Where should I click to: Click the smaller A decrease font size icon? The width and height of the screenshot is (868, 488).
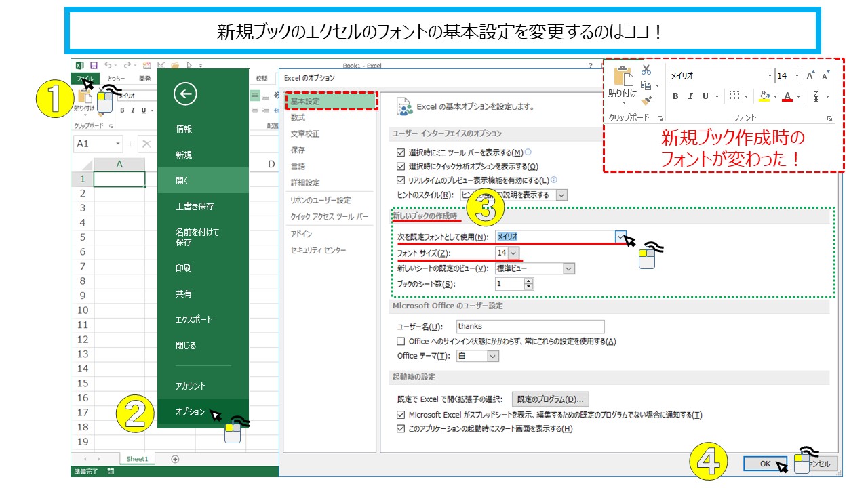coord(825,76)
